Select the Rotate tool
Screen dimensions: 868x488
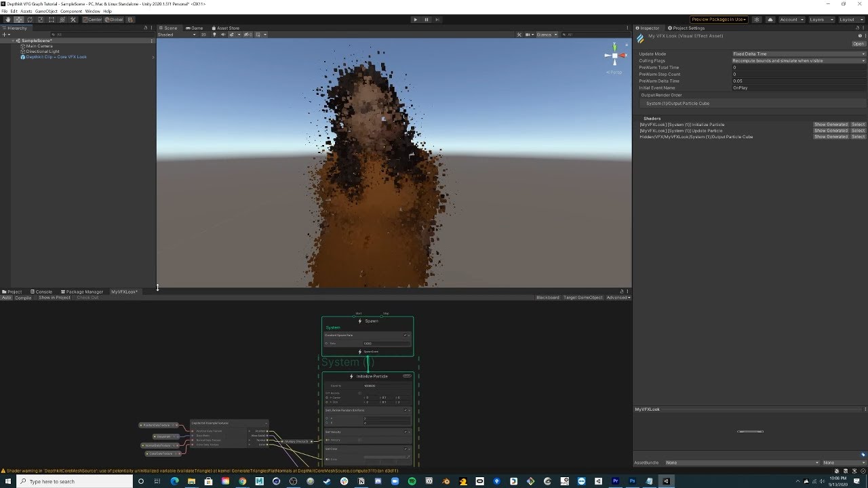click(29, 20)
